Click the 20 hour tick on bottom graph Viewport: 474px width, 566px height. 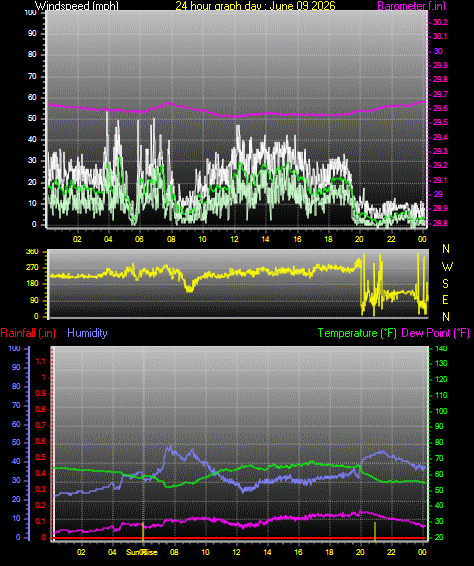(x=360, y=552)
